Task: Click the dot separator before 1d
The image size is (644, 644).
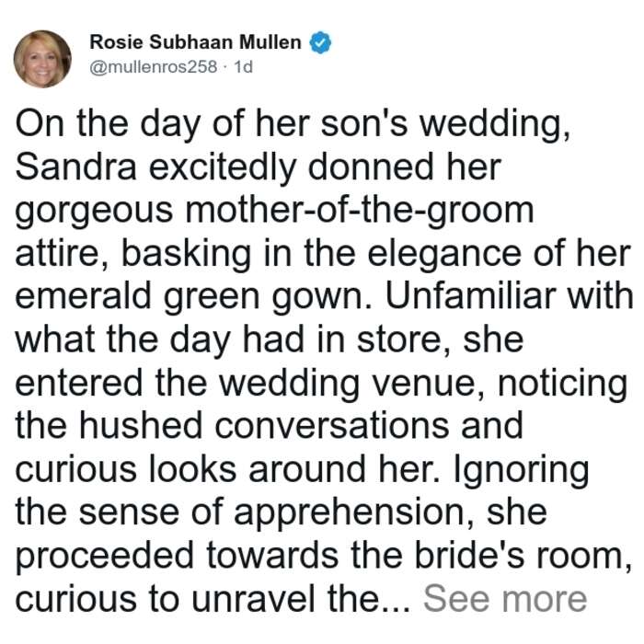Action: click(x=225, y=67)
